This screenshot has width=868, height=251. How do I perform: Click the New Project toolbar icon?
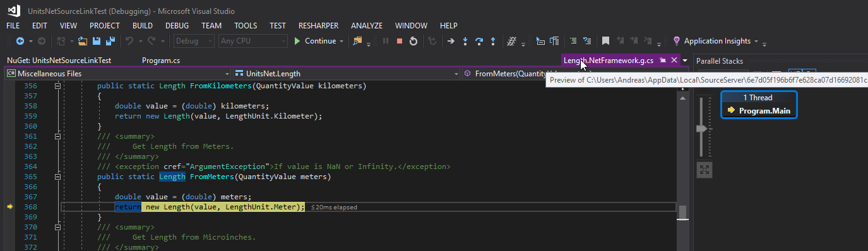click(61, 41)
